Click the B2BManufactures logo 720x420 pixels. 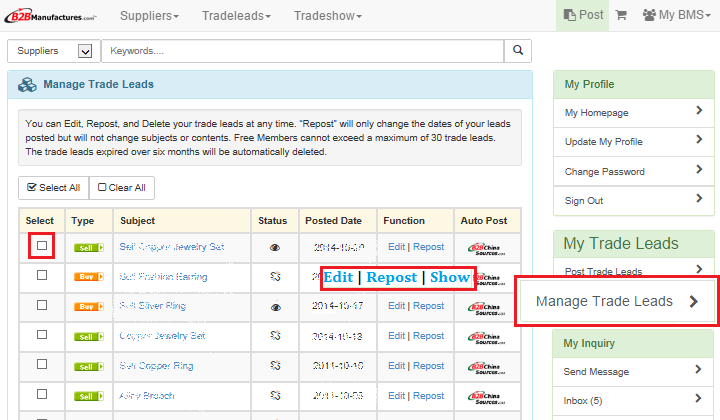[x=54, y=16]
